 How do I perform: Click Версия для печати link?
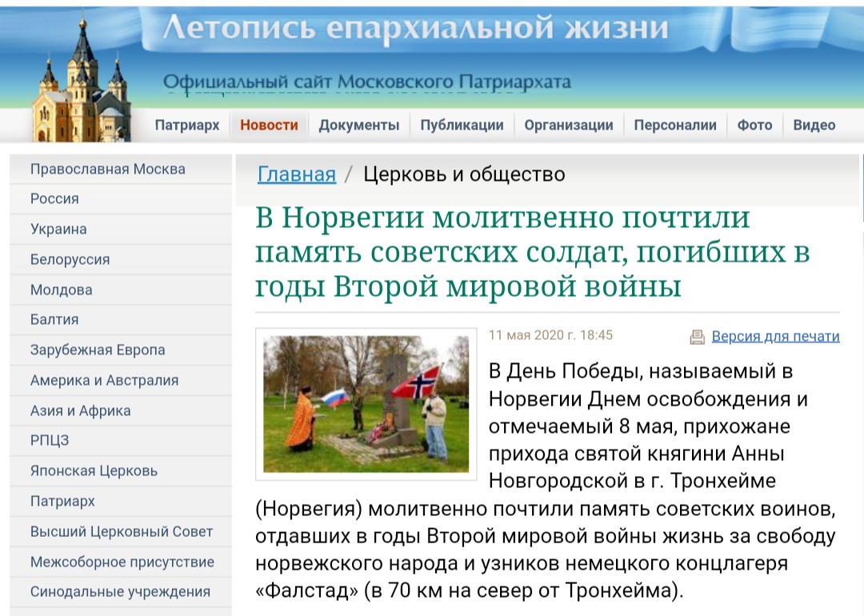point(775,336)
